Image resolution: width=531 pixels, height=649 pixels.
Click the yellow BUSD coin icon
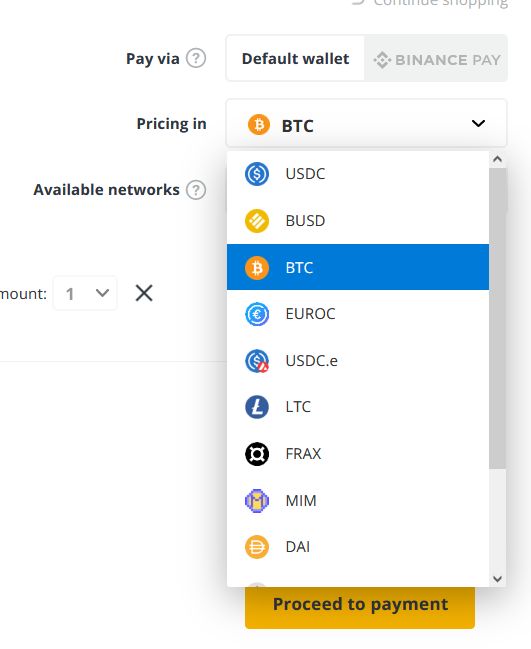pos(257,221)
